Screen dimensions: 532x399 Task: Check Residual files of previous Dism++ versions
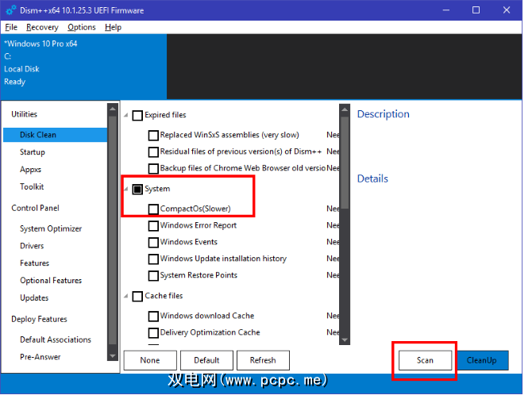pos(153,152)
